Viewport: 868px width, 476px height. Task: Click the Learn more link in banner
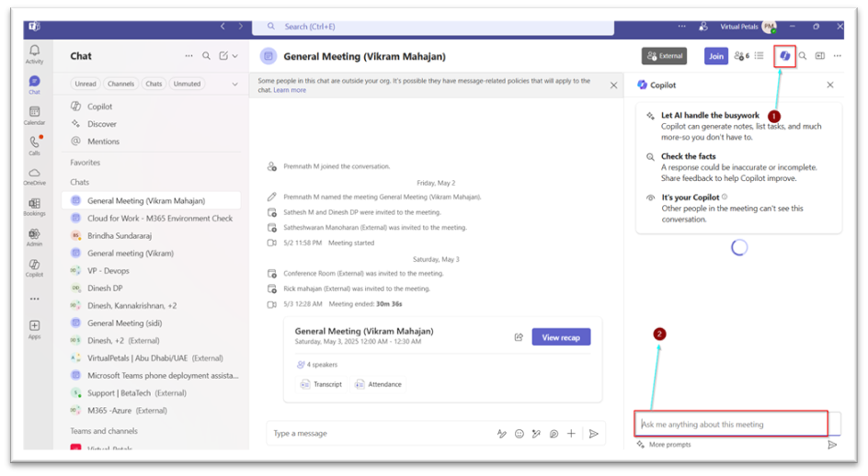click(x=290, y=90)
